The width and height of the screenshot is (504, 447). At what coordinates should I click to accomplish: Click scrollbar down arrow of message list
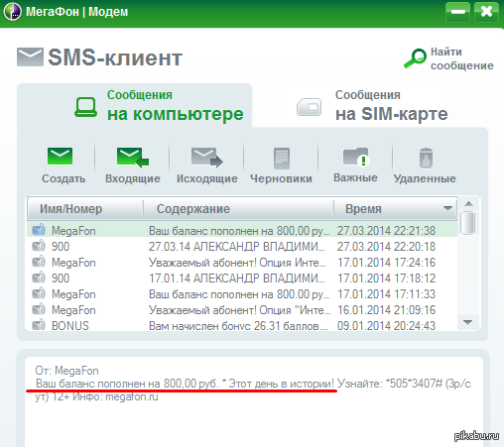(467, 322)
